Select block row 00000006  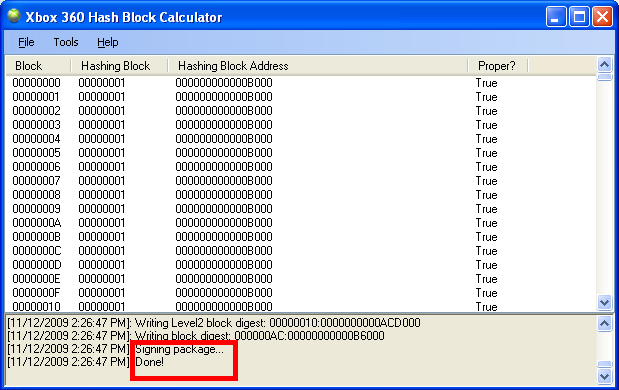click(x=301, y=167)
